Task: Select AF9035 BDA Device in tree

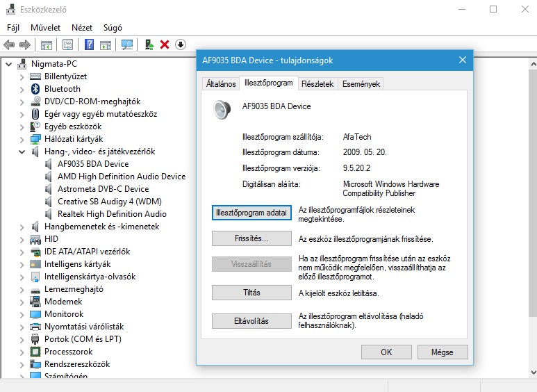Action: coord(93,164)
